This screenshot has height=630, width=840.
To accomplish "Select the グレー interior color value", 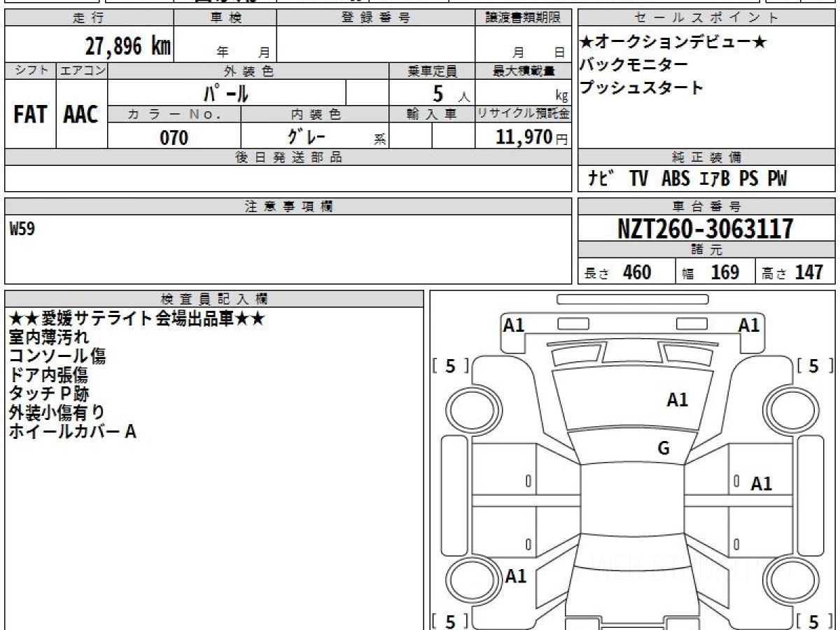I will (x=307, y=136).
